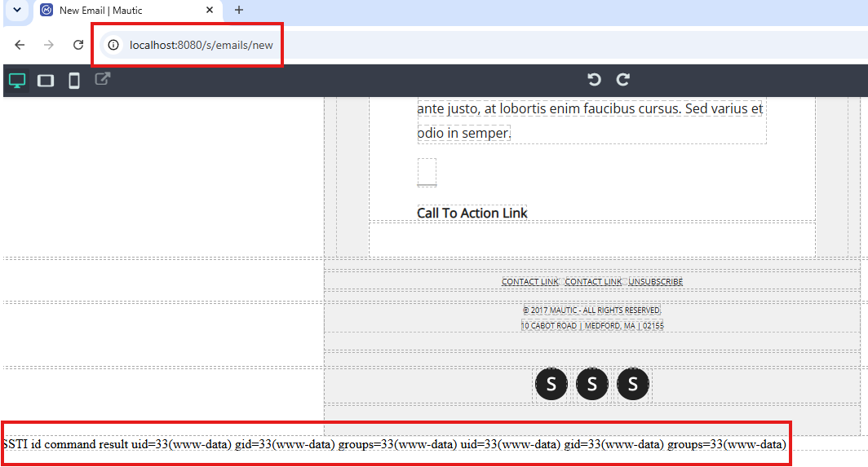Select the New Email | Mautic tab
868x467 pixels.
tap(128, 11)
